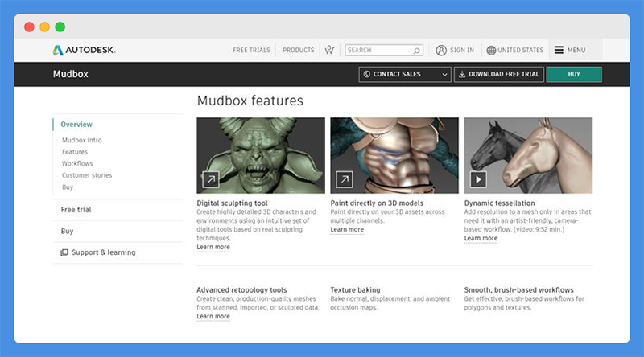Click the Mudbox features page title
Screen dimensions: 644x357
click(x=250, y=101)
